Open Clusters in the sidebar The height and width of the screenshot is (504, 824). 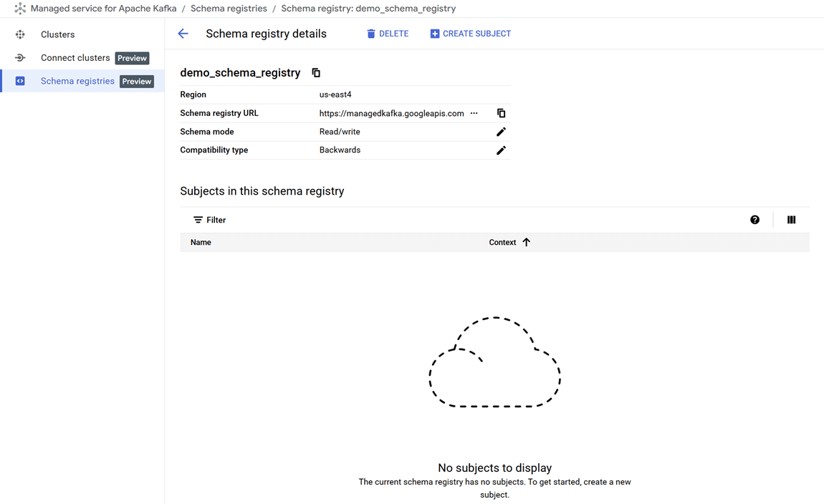pyautogui.click(x=57, y=34)
